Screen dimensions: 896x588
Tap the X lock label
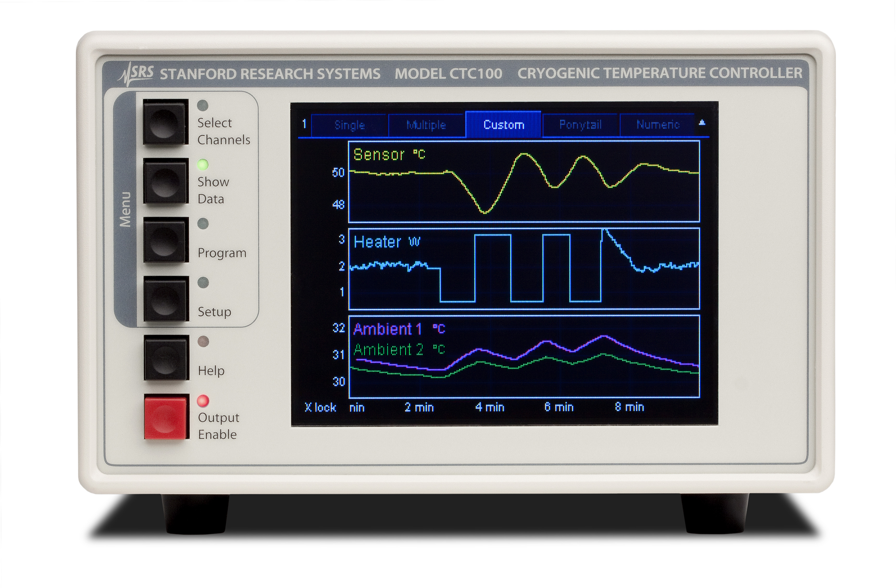click(x=320, y=407)
